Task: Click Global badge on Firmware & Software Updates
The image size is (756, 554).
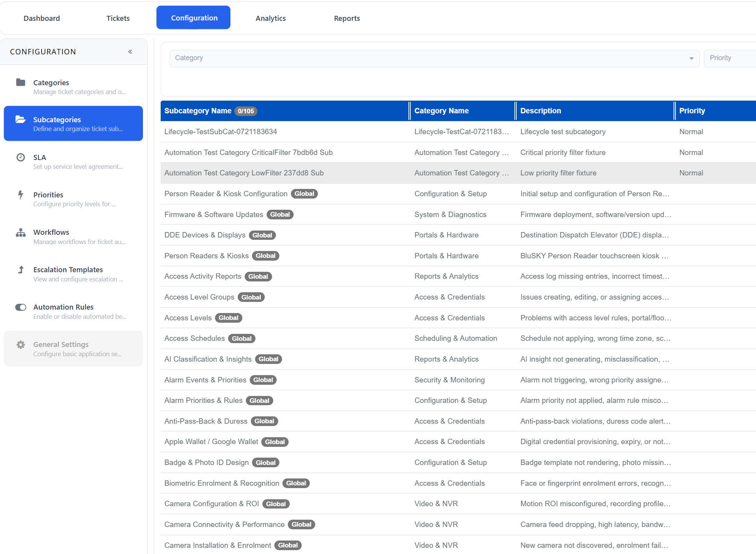Action: pos(280,215)
